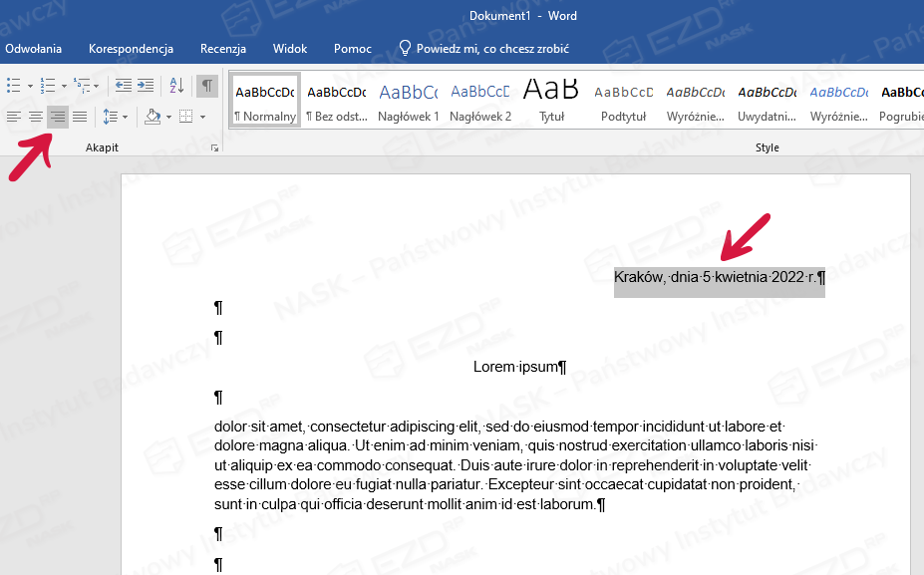
Task: Toggle right alignment button
Action: coord(58,118)
